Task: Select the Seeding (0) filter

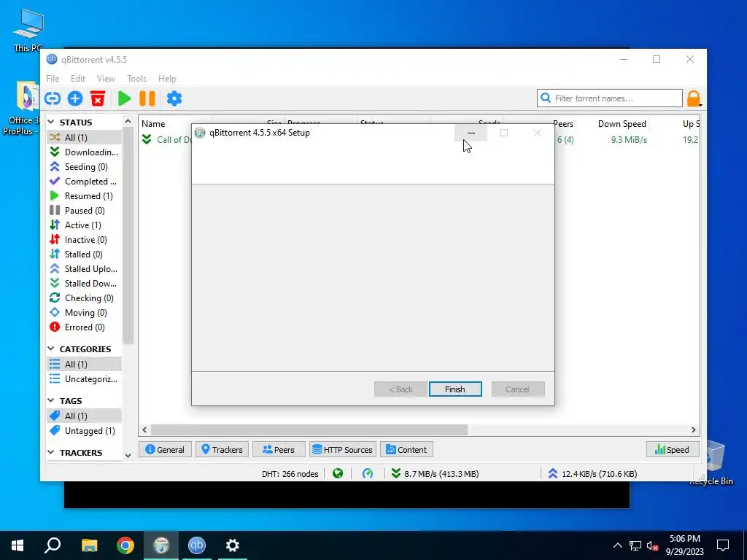Action: [x=84, y=167]
